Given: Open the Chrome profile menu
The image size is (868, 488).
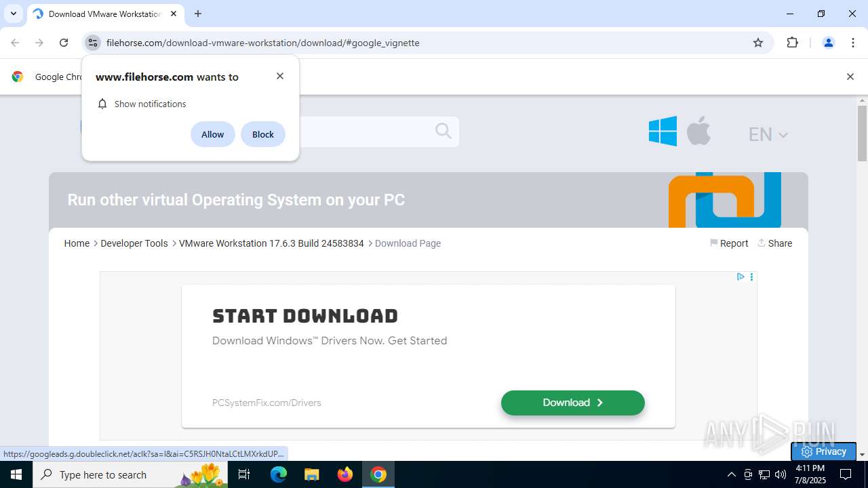Looking at the screenshot, I should tap(828, 43).
